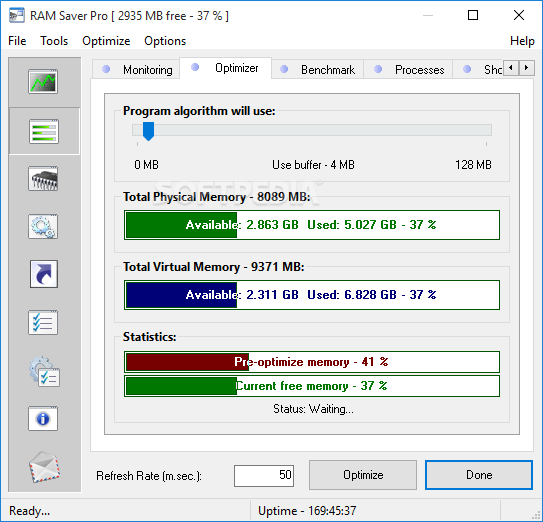The image size is (543, 522).
Task: Click the 'Refresh Rate (m.sec.):' label
Action: click(x=149, y=476)
